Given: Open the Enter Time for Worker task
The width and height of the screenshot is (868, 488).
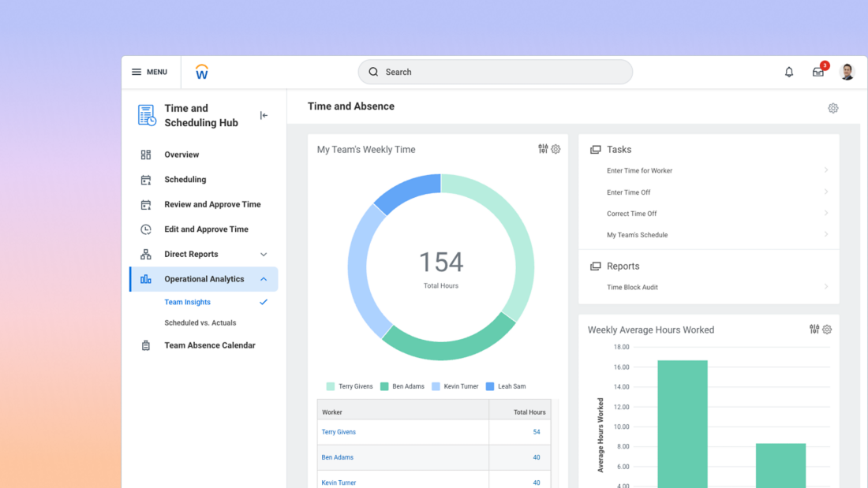Looking at the screenshot, I should (x=639, y=170).
